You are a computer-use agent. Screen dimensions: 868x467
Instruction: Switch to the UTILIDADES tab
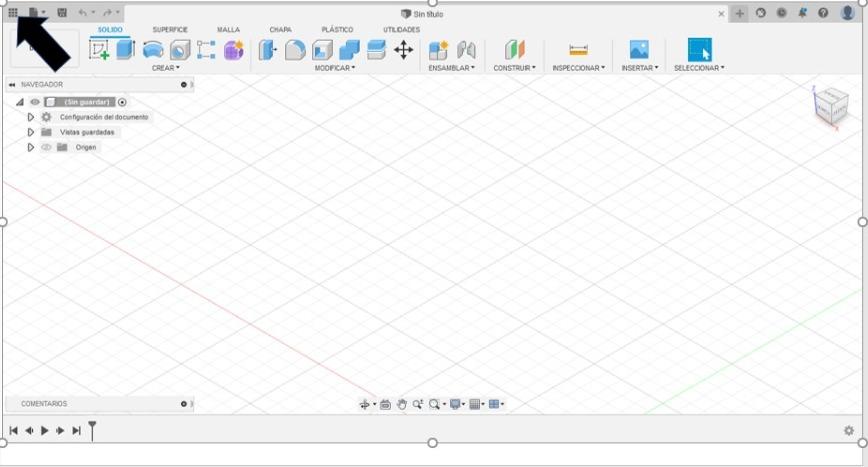pyautogui.click(x=401, y=29)
